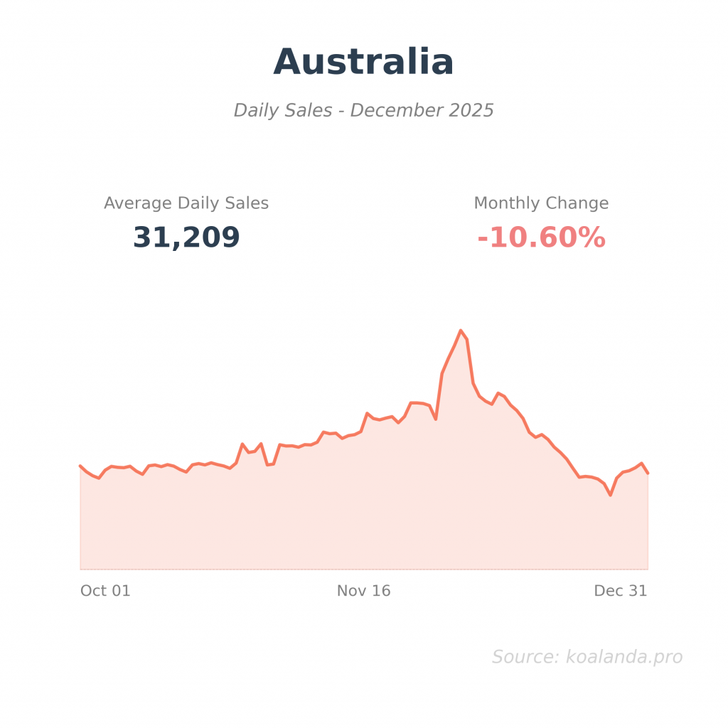The height and width of the screenshot is (728, 728).
Task: Click the Dec 31 axis label
Action: 621,591
